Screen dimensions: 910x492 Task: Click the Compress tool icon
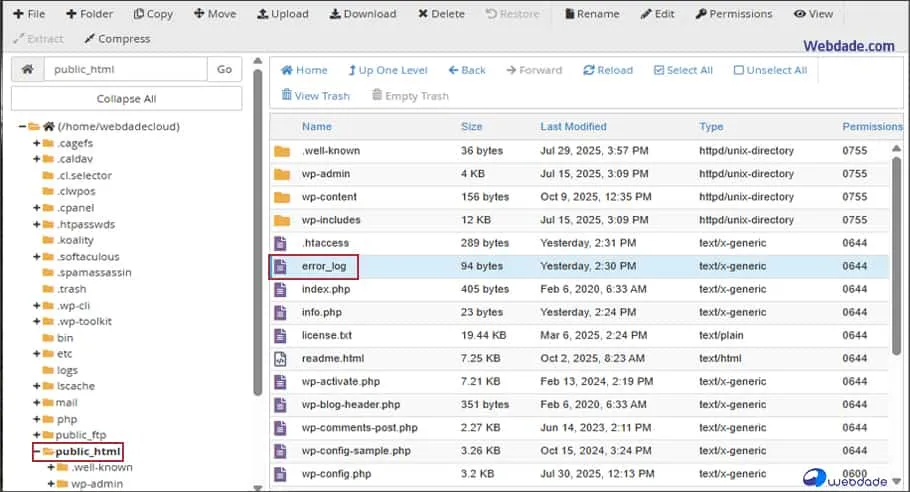90,39
